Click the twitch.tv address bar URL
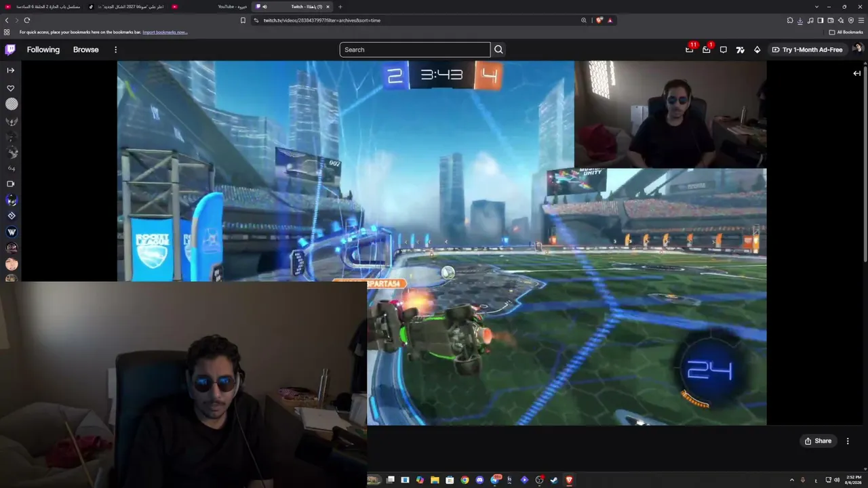 [322, 20]
